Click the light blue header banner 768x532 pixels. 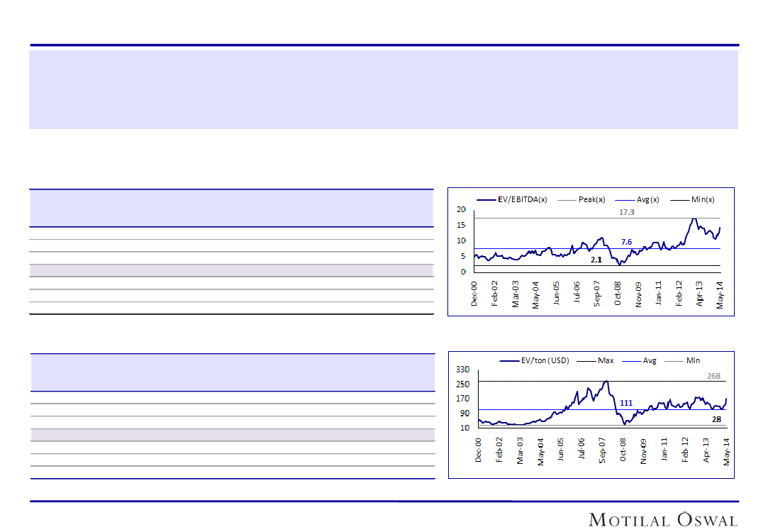click(x=383, y=89)
